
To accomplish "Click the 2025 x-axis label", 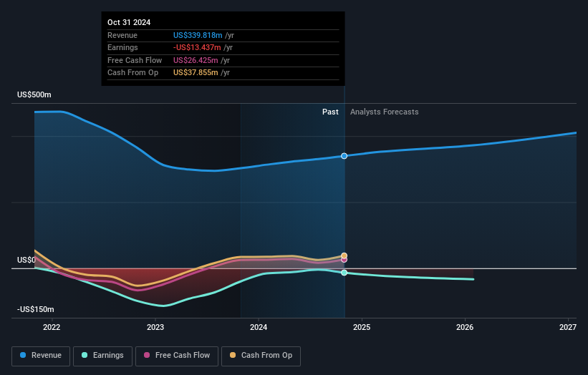I will click(362, 327).
